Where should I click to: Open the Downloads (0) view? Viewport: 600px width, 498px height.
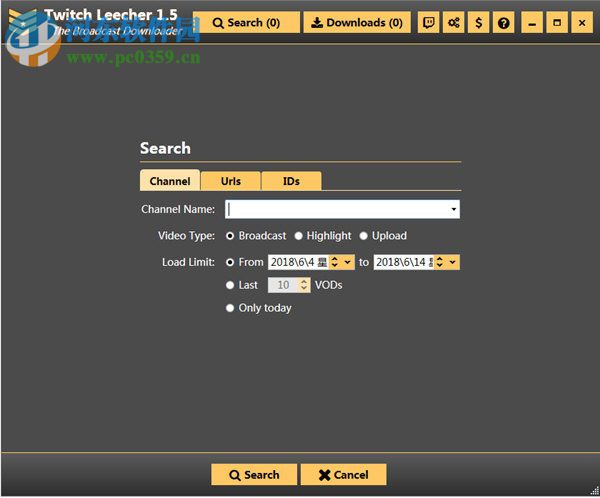click(357, 23)
